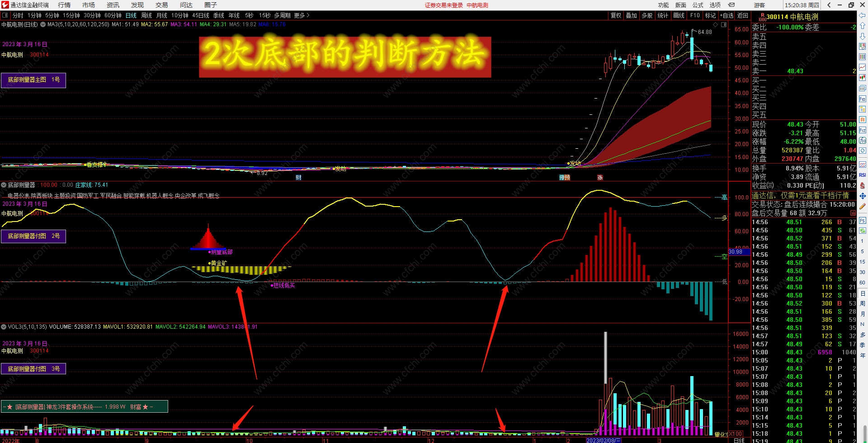Open the 发现 tab
868x443 pixels.
tap(137, 5)
